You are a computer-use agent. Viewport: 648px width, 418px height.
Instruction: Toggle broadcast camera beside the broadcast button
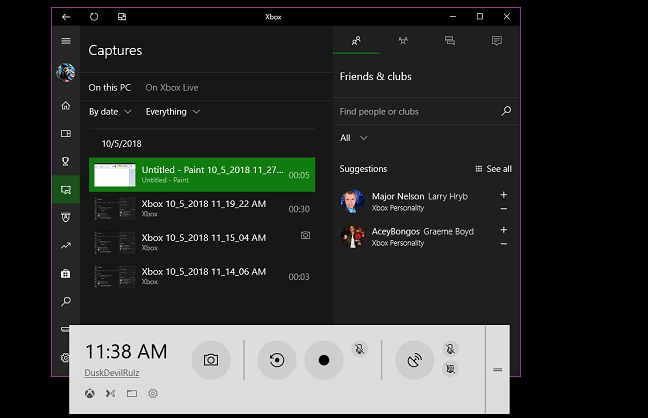450,368
